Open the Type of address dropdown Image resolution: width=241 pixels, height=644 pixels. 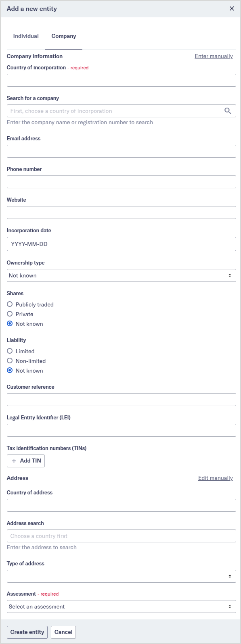click(x=121, y=576)
